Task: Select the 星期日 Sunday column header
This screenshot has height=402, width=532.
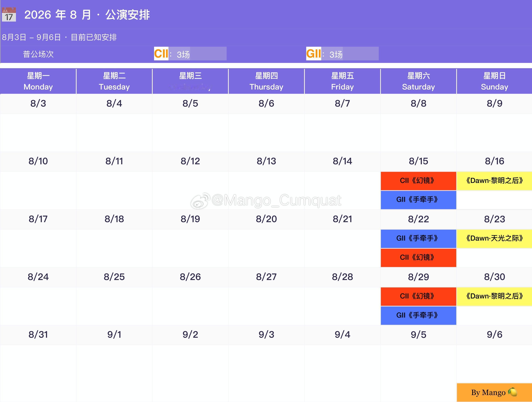Action: coord(494,81)
